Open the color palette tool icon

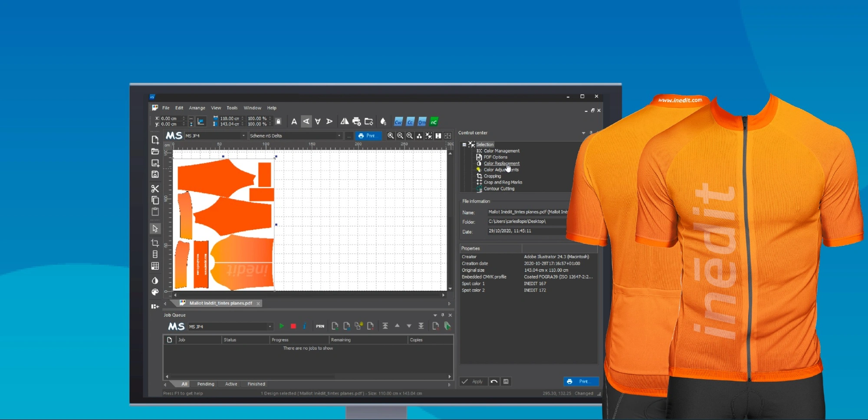point(155,292)
